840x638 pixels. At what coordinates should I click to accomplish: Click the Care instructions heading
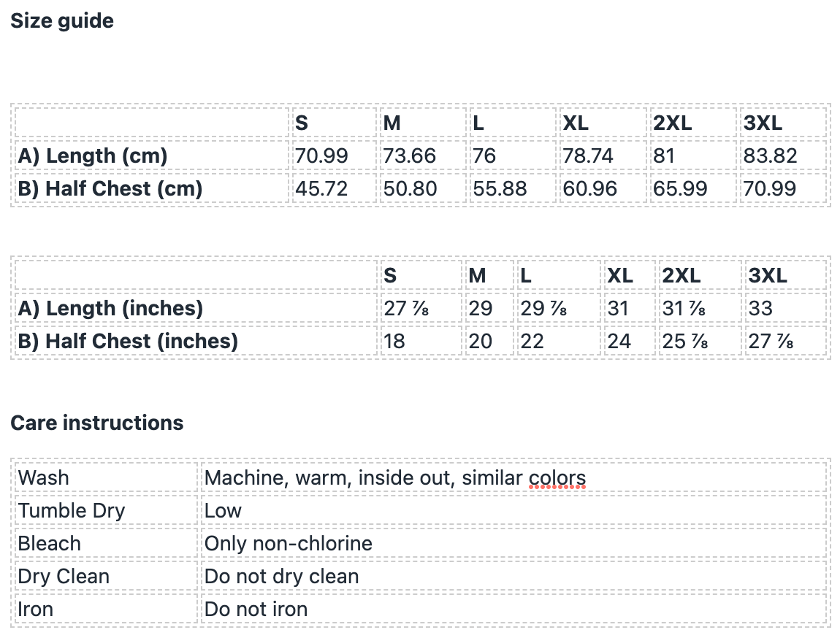(97, 423)
